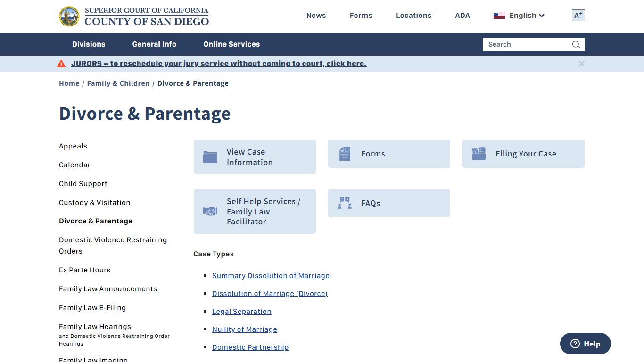
Task: Open Family Law E-Filing sidebar link
Action: [92, 308]
